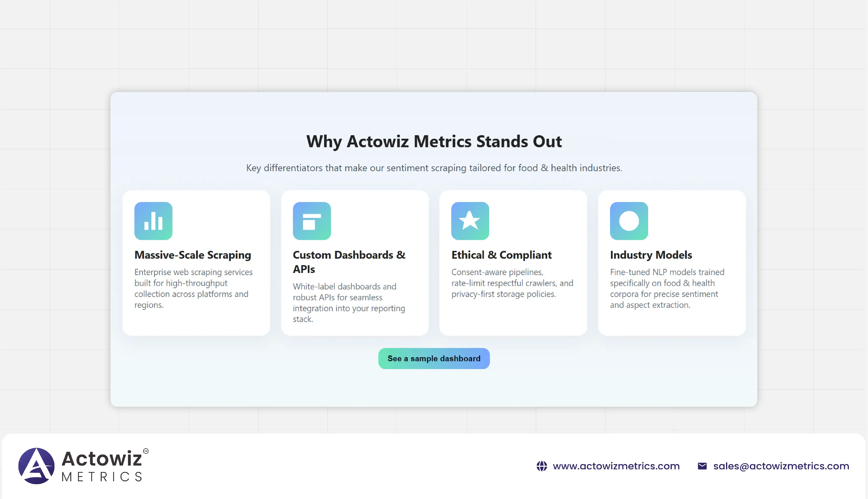Click the bar chart icon for Massive-Scale Scraping

(x=153, y=221)
